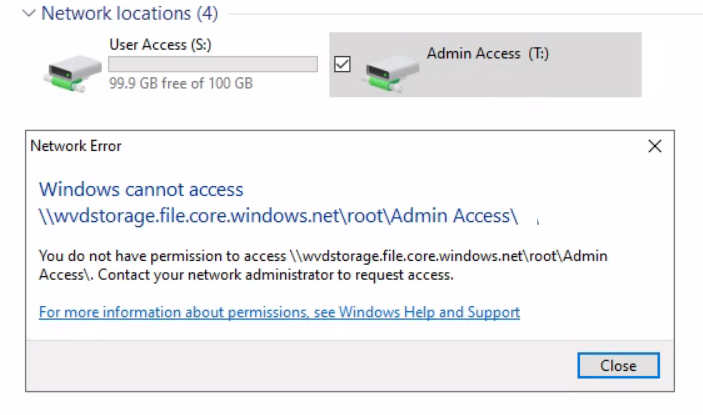The height and width of the screenshot is (415, 703).
Task: Dismiss Network Error dialog with X icon
Action: click(655, 146)
